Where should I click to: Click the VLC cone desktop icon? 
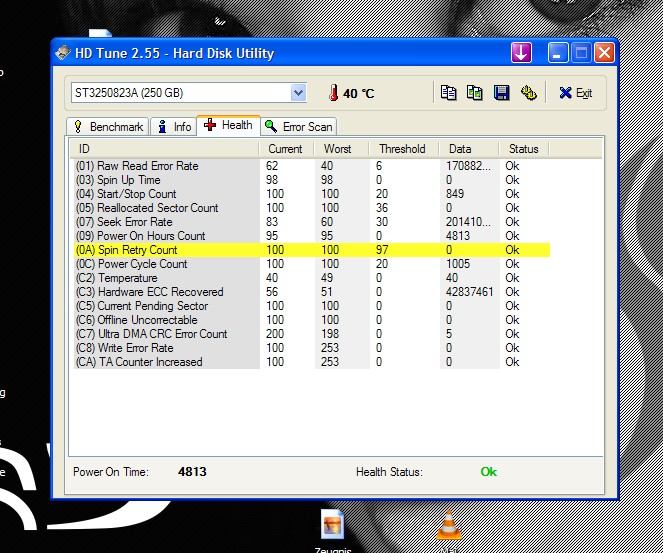(449, 526)
